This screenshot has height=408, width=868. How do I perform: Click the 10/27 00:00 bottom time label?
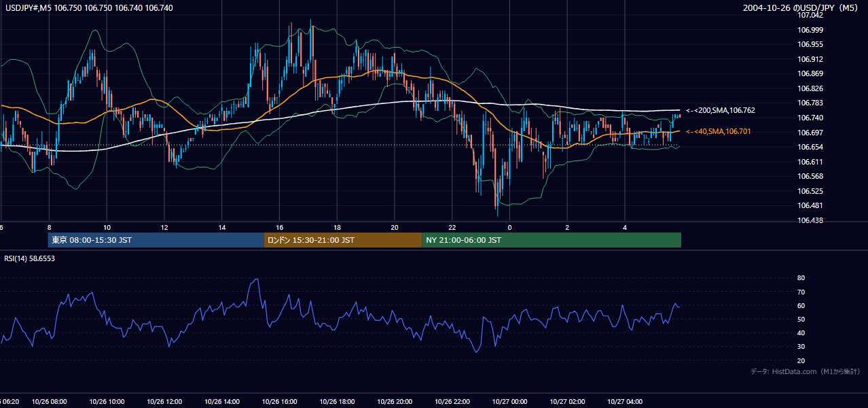click(509, 401)
